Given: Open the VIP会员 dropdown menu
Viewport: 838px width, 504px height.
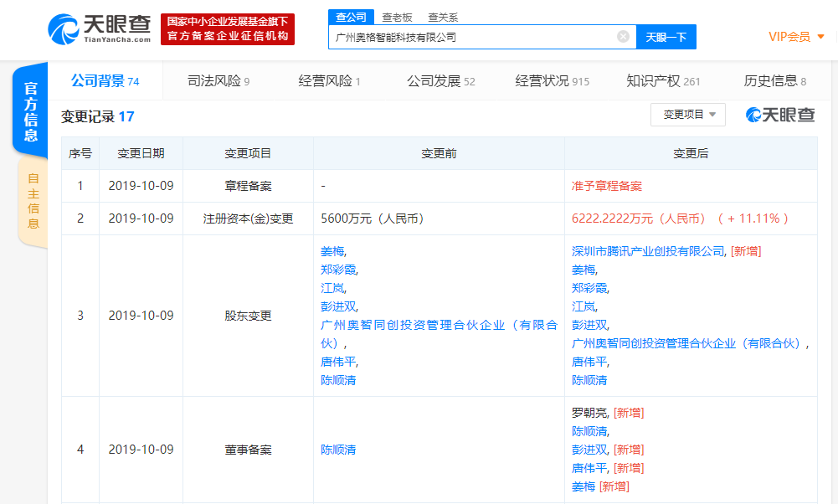Looking at the screenshot, I should pos(796,37).
